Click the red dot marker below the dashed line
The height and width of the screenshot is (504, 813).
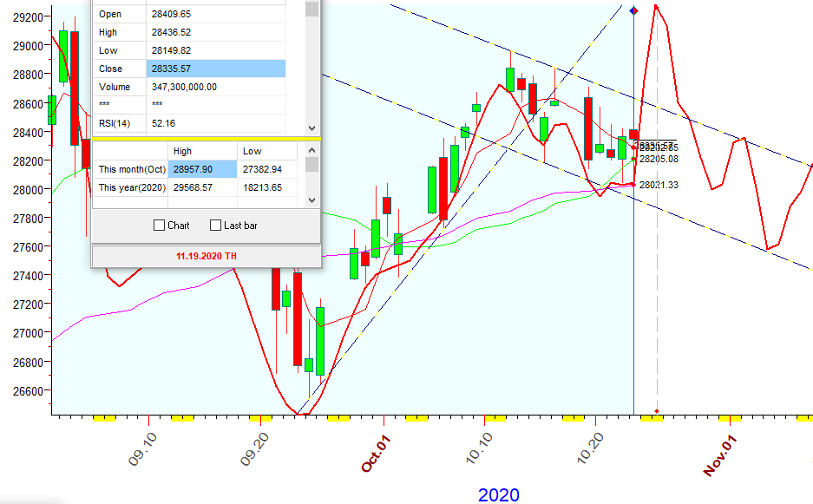point(657,411)
